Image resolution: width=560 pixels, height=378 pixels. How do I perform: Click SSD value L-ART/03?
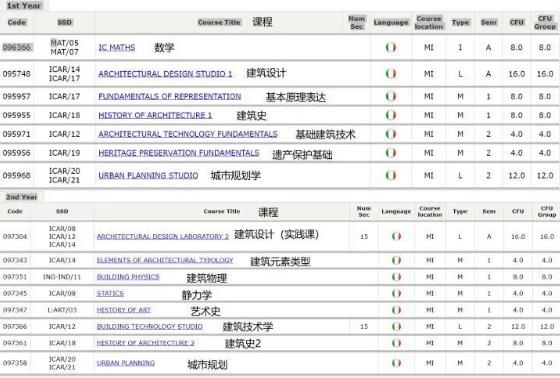pos(62,310)
